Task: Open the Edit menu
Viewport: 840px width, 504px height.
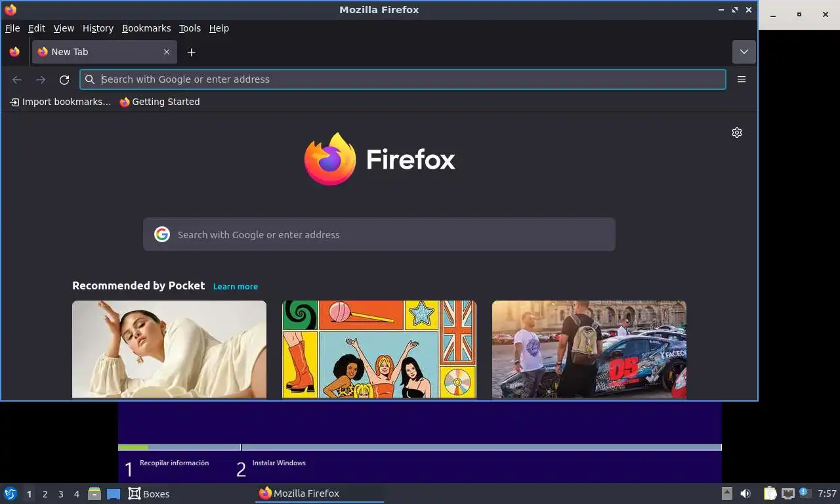Action: [37, 28]
